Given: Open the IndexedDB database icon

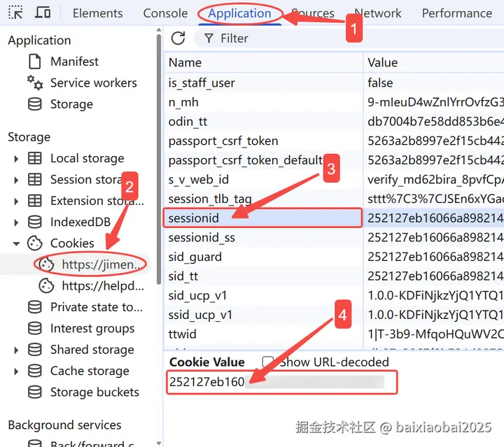Looking at the screenshot, I should [35, 222].
